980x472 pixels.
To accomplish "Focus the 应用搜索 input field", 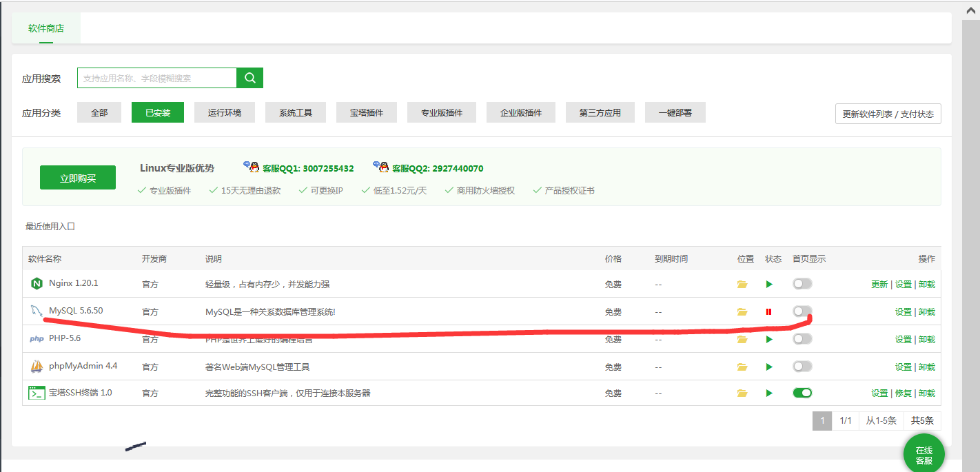I will click(x=157, y=78).
